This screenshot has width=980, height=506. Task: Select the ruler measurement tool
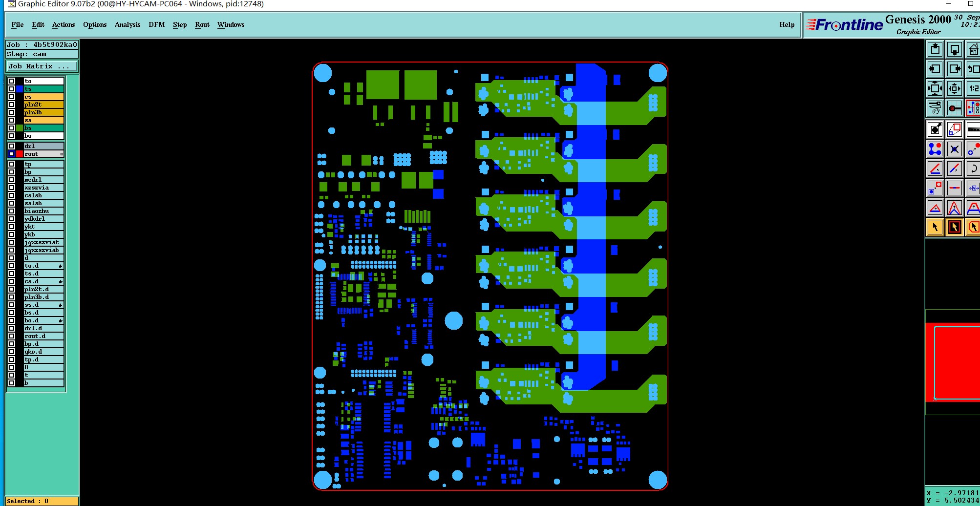coord(973,129)
